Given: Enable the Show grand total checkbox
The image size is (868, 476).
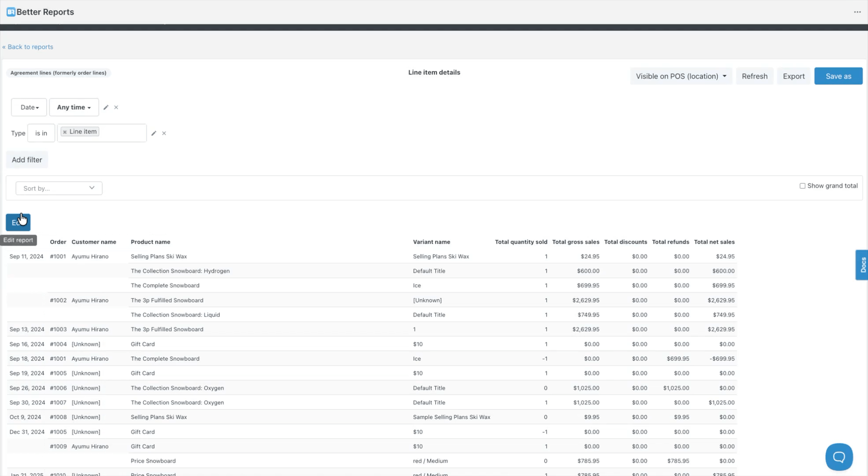Looking at the screenshot, I should [x=802, y=186].
